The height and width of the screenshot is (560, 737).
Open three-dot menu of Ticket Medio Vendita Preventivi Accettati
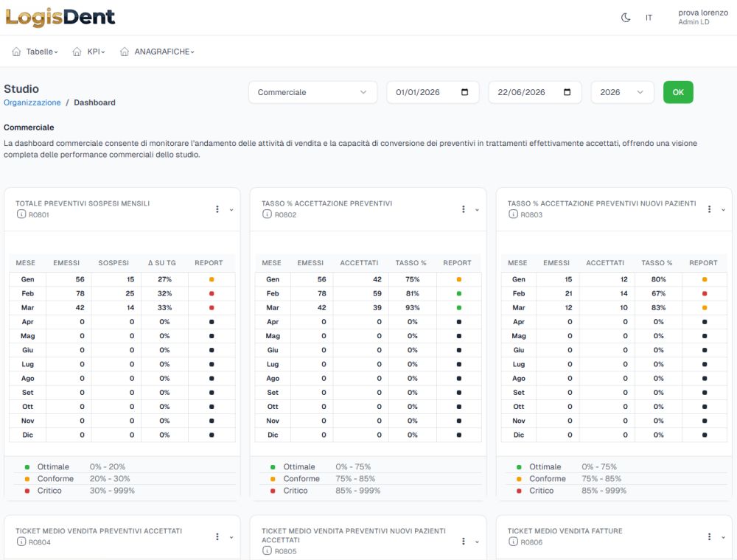(x=217, y=536)
